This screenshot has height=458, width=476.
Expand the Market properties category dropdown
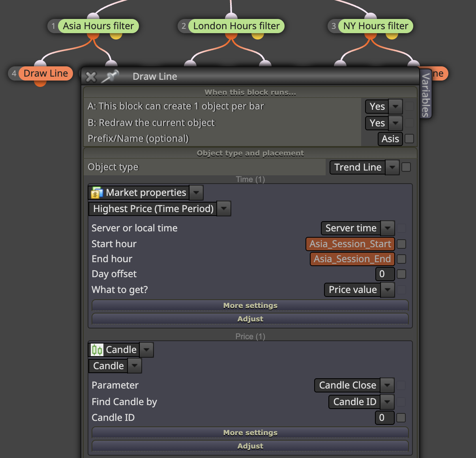point(196,193)
